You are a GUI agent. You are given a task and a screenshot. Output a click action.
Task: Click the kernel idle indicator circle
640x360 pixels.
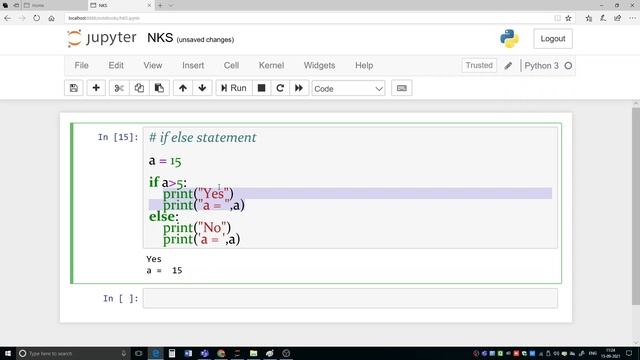568,66
